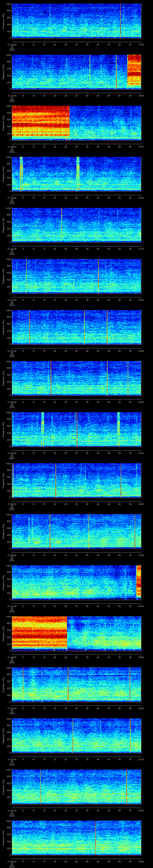Click the 18:00 end time label
153x868 pixels.
tap(141, 96)
